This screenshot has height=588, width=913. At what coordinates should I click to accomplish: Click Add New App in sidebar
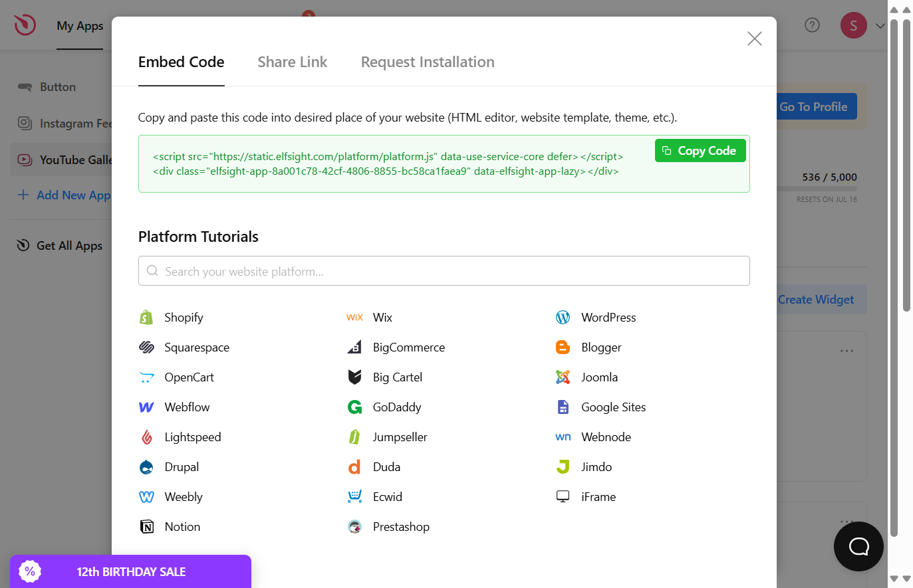64,195
